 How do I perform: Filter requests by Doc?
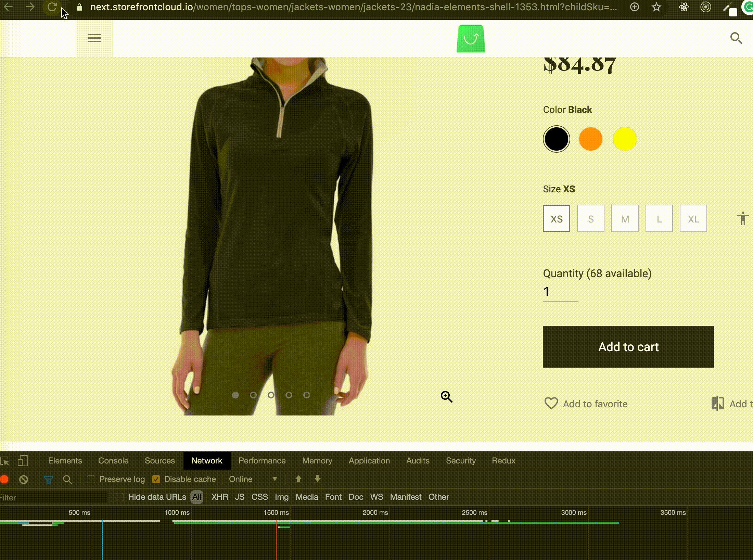coord(356,497)
